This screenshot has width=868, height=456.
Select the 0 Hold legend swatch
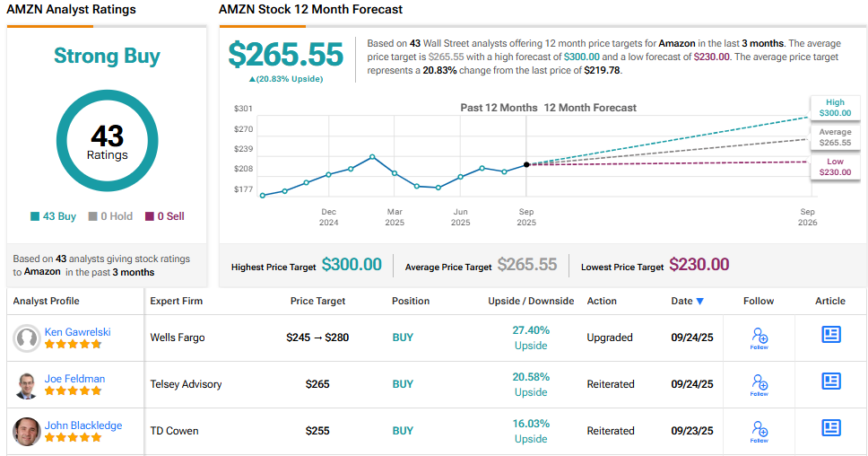click(93, 216)
